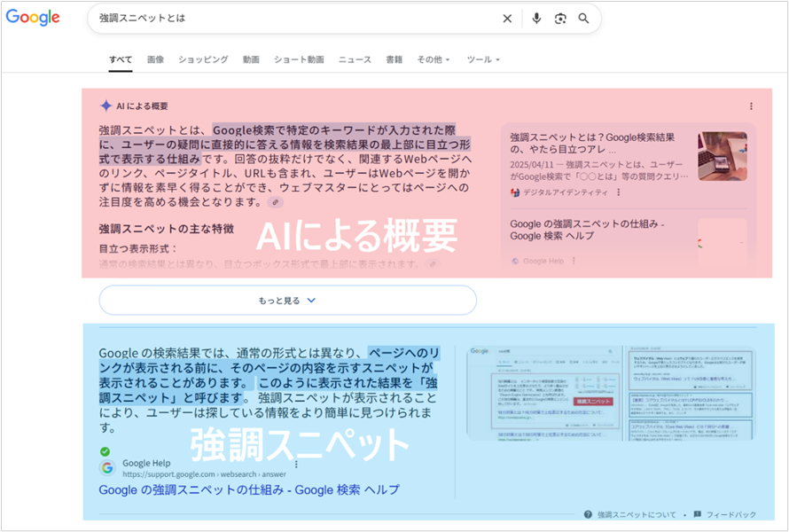Open the Google Help source card options menu
The height and width of the screenshot is (532, 789).
tap(574, 261)
